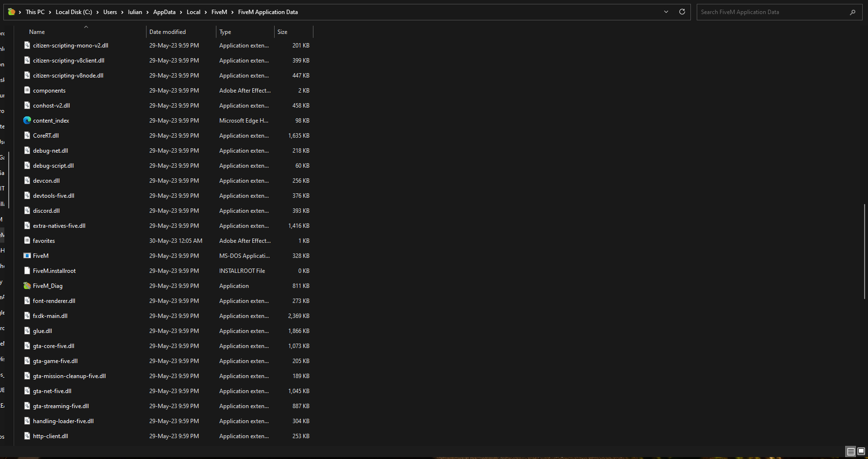The image size is (868, 459).
Task: Click the gta-core-five.dll file icon
Action: point(27,346)
